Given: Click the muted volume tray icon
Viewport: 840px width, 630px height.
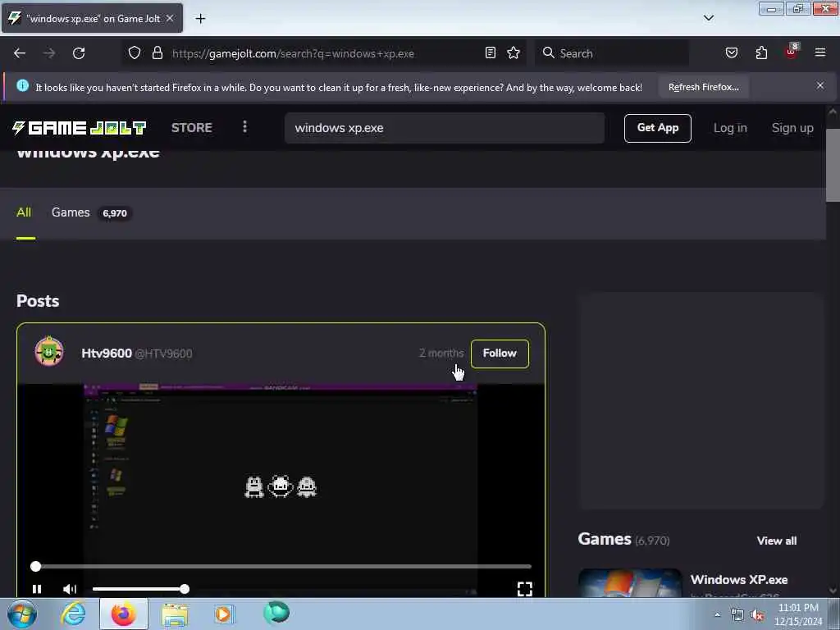Looking at the screenshot, I should 757,615.
